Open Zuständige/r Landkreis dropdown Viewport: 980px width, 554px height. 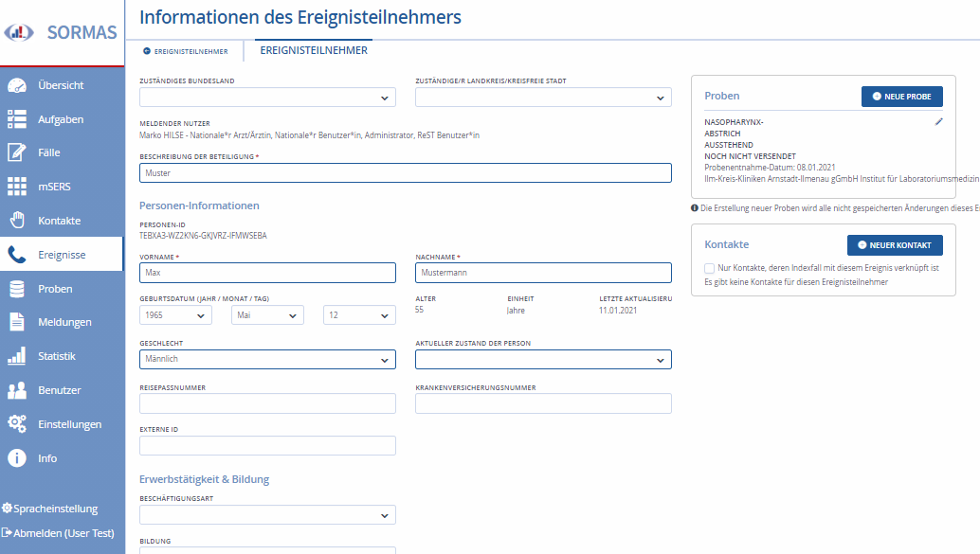tap(543, 98)
